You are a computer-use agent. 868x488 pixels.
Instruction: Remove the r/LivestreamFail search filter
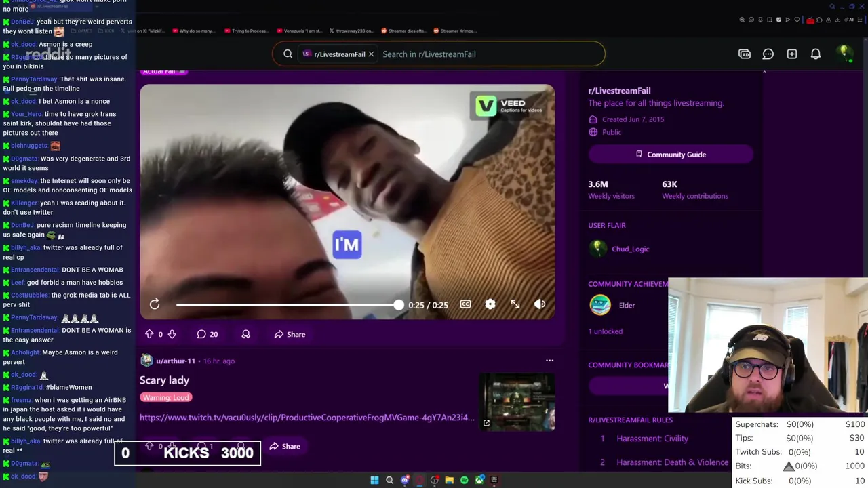click(371, 54)
